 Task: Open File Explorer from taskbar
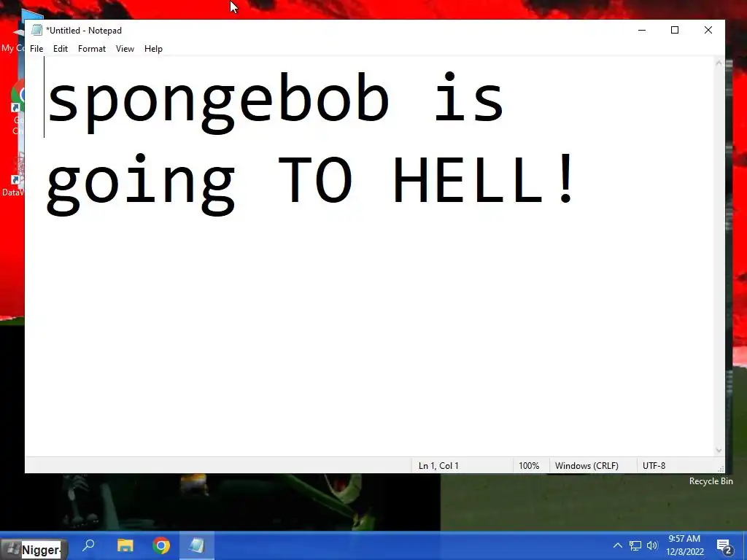click(125, 545)
